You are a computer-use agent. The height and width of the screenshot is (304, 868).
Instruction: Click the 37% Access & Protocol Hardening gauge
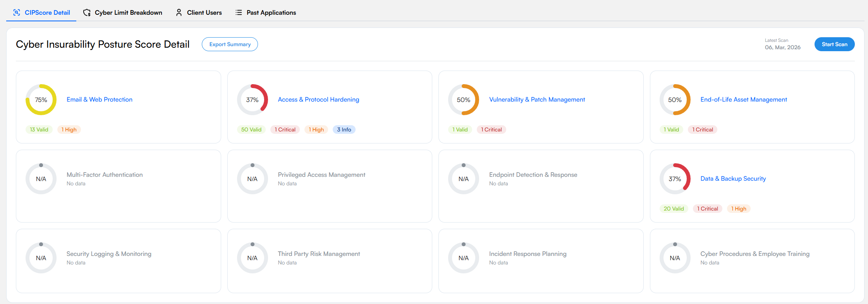point(253,100)
